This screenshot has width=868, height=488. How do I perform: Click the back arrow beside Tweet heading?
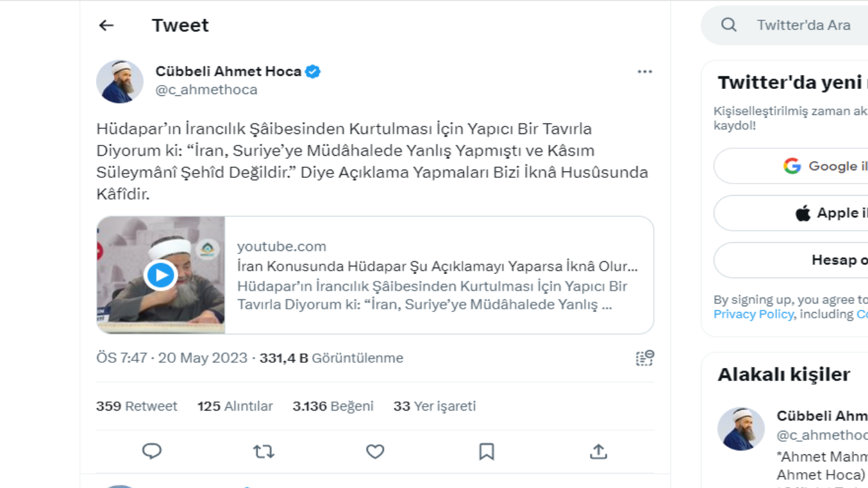tap(106, 25)
